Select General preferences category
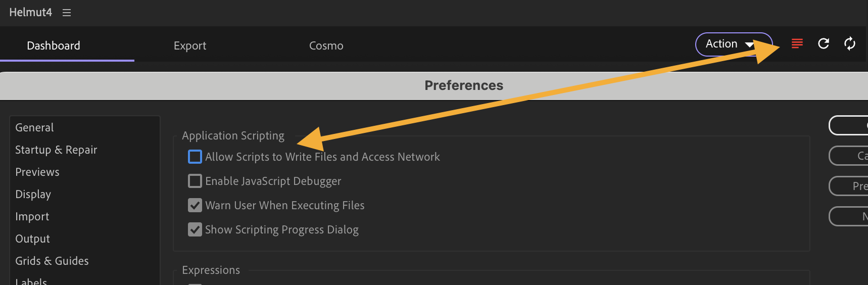Viewport: 868px width, 285px height. pos(34,127)
